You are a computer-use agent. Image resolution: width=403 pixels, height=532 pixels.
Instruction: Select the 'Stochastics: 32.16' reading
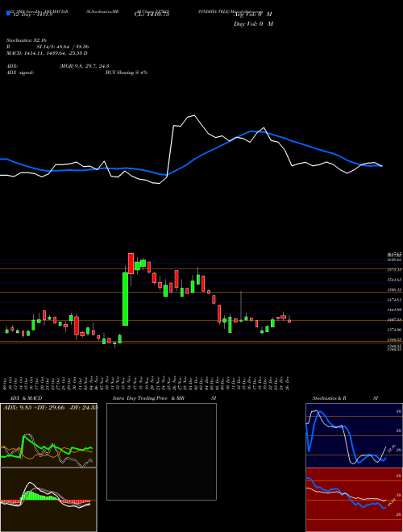[x=25, y=40]
